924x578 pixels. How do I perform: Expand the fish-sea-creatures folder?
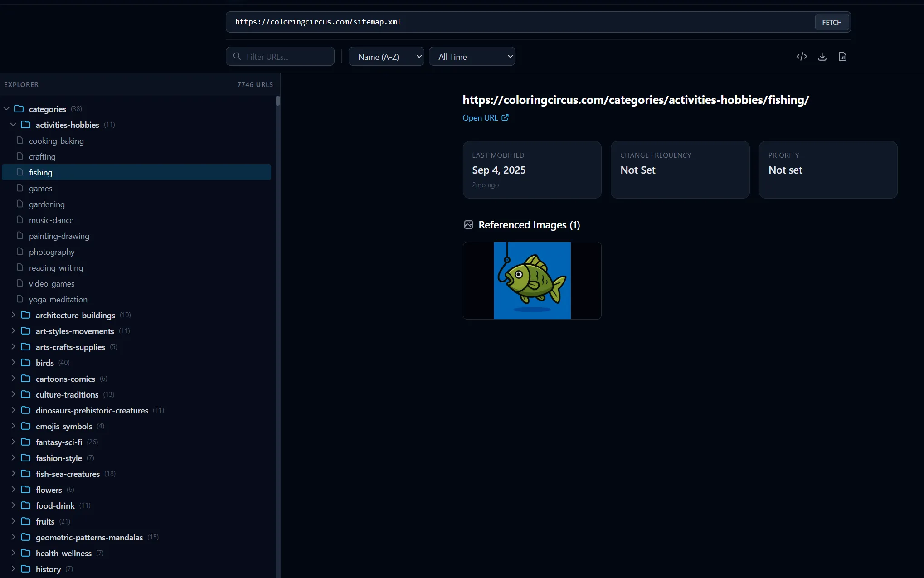[13, 473]
